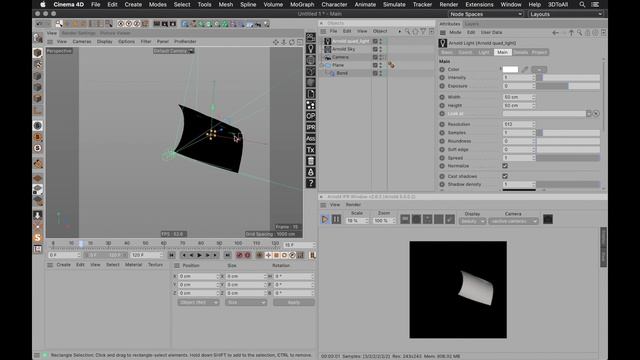Open the Object (Rel) coordinate dropdown
The width and height of the screenshot is (640, 360).
coord(198,302)
